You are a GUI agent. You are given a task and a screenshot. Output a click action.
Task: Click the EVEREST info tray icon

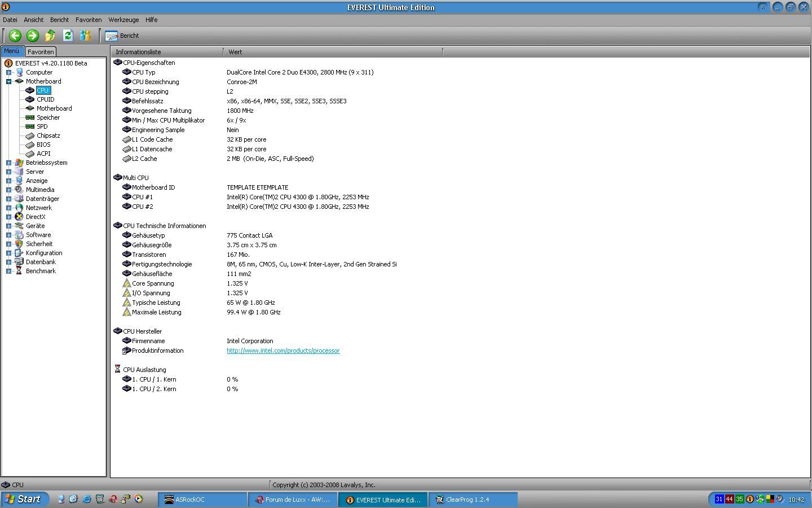[x=749, y=499]
